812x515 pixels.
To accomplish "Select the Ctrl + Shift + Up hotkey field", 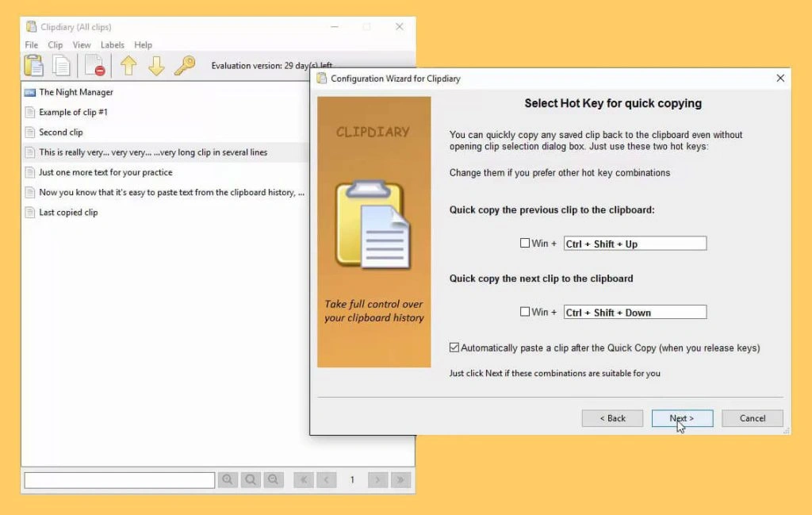I will pos(634,243).
